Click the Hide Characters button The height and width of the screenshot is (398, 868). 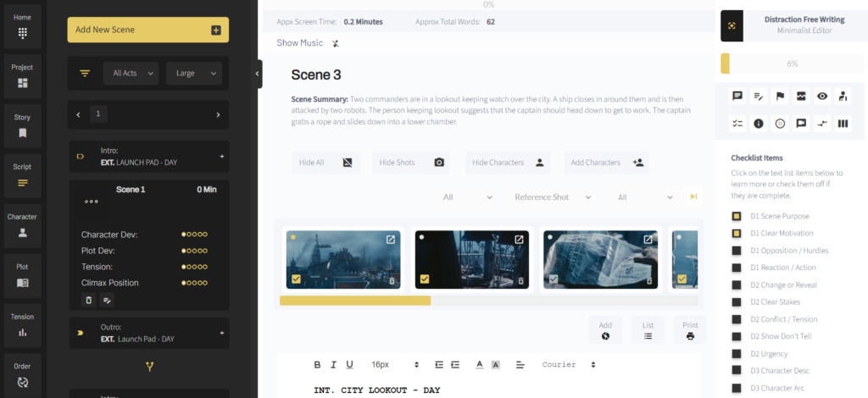pos(508,163)
